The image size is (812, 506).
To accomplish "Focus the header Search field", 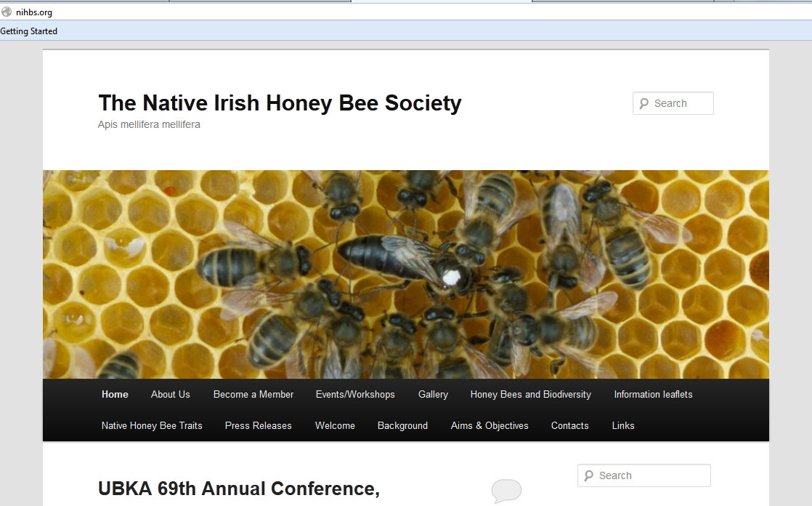I will (x=673, y=103).
